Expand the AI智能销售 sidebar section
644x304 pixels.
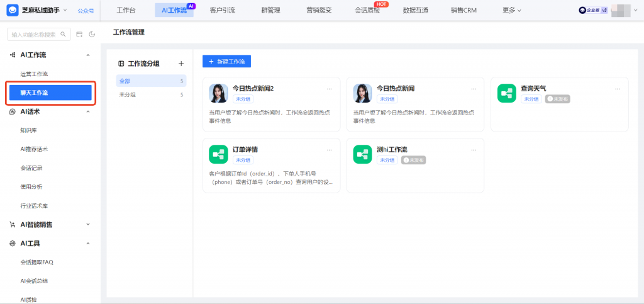88,225
